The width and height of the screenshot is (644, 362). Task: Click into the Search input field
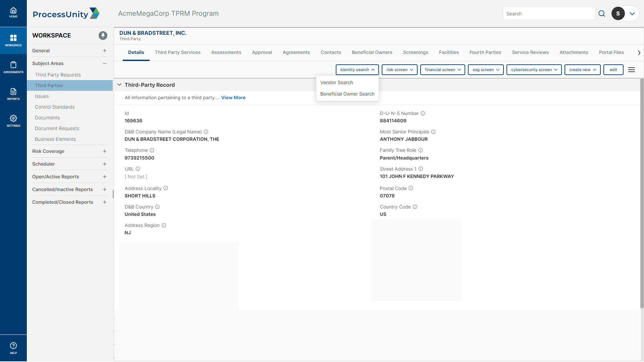pos(549,14)
